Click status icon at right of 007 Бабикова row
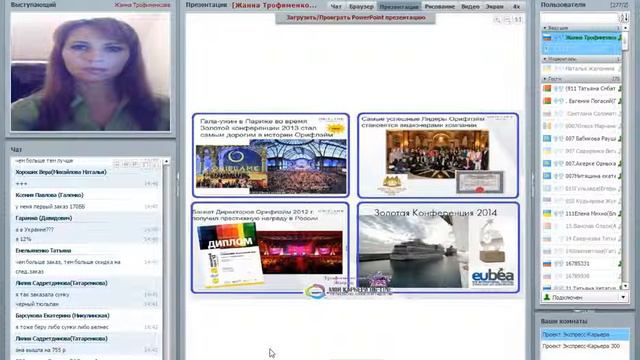 coord(620,139)
